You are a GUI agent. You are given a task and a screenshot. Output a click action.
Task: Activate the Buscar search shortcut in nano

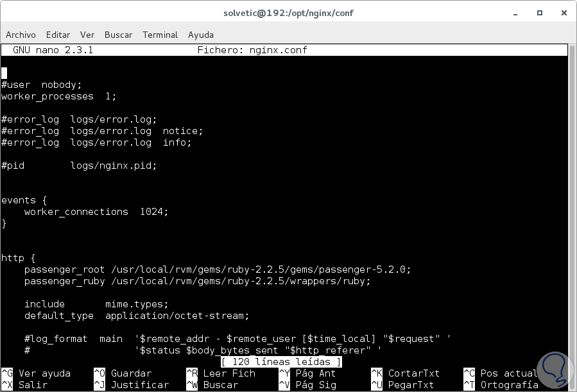[212, 384]
